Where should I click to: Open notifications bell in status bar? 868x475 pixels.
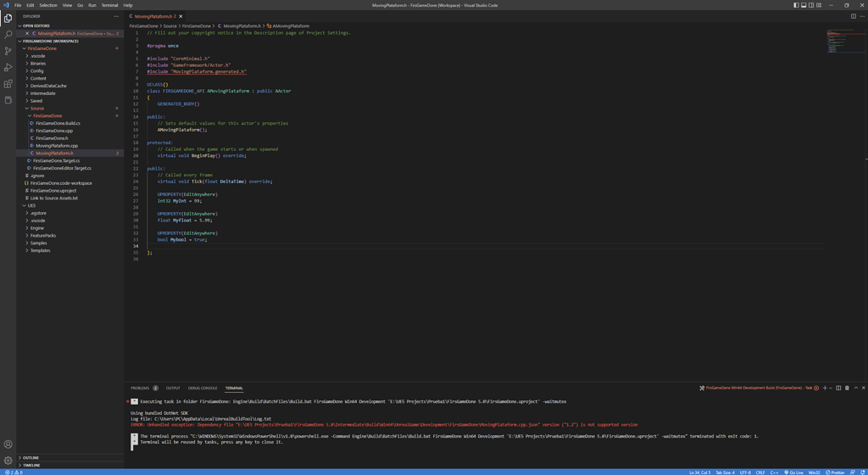coord(863,472)
